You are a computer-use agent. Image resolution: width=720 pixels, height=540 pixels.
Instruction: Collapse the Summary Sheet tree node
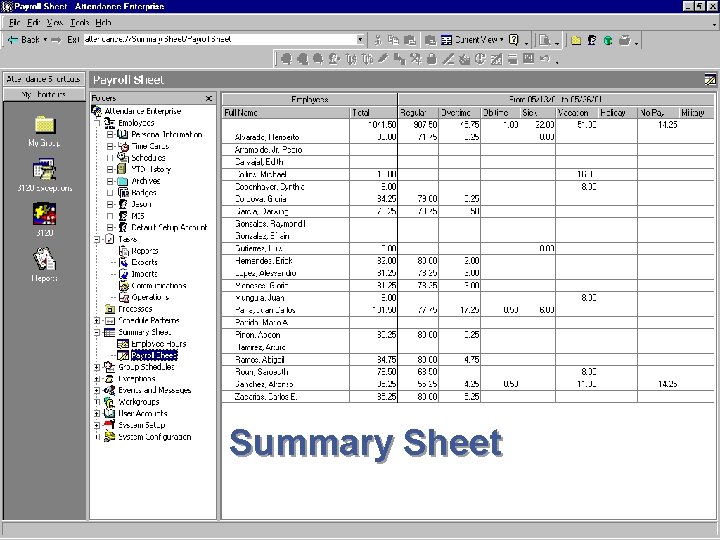click(97, 332)
